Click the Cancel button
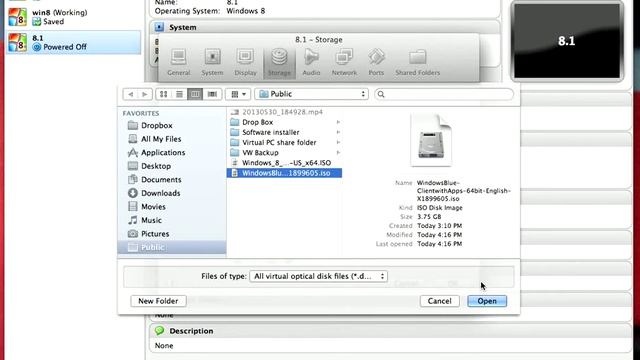Viewport: 640px width, 360px height. click(x=440, y=301)
